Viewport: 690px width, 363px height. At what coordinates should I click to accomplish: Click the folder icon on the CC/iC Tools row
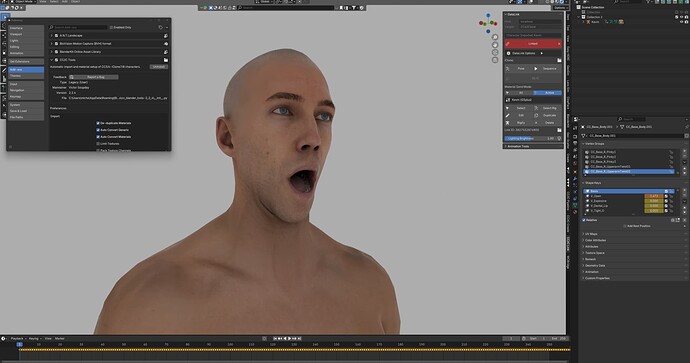165,60
